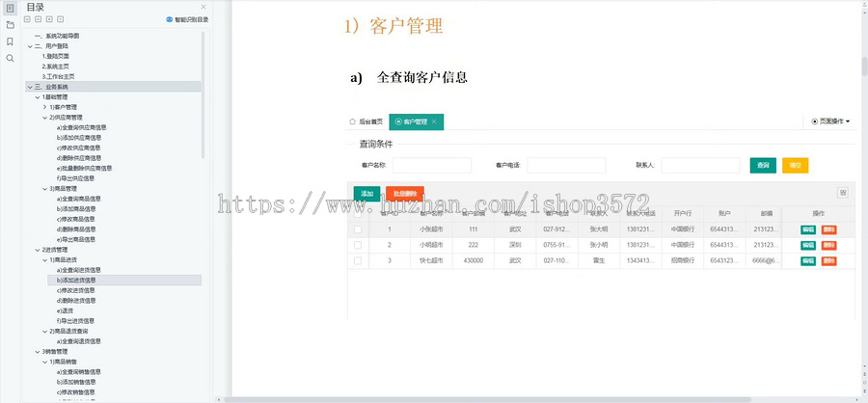868x403 pixels.
Task: Select all rows with header checkbox
Action: pyautogui.click(x=358, y=214)
